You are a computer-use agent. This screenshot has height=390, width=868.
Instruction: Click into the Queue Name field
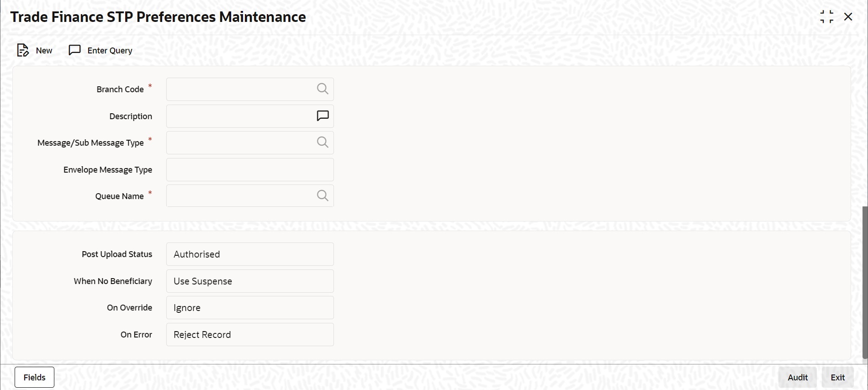(240, 196)
